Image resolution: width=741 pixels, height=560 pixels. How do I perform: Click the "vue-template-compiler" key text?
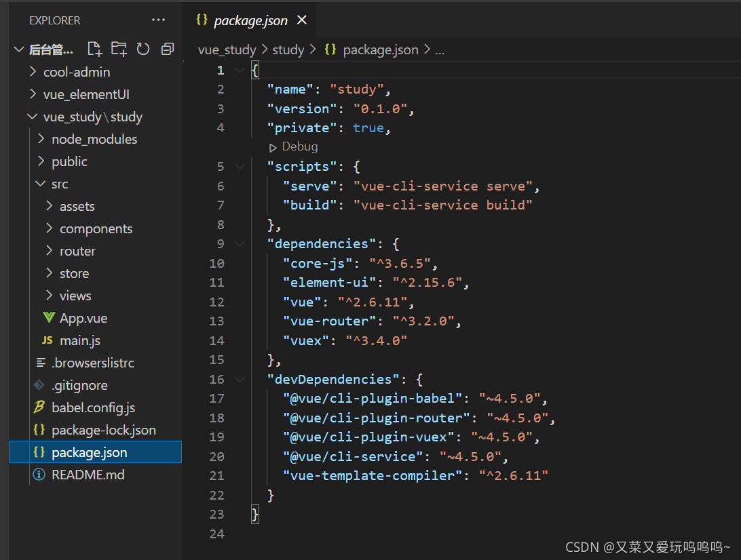372,475
